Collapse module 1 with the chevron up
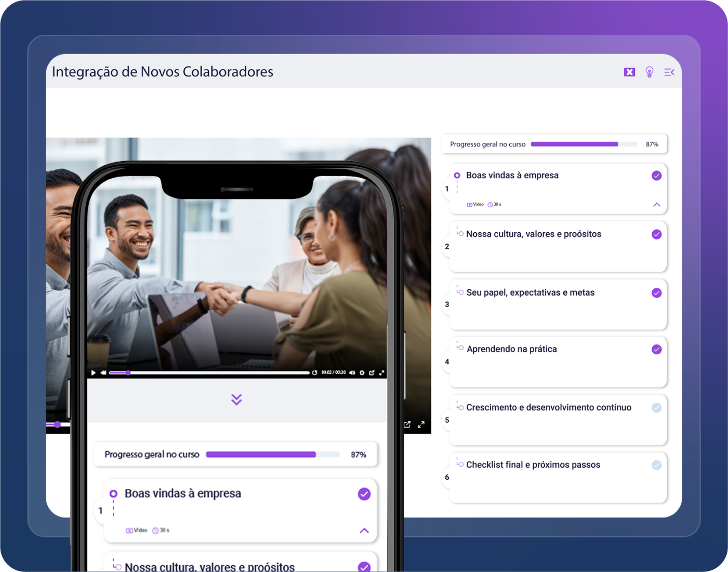Screen dimensions: 728x572 657,205
